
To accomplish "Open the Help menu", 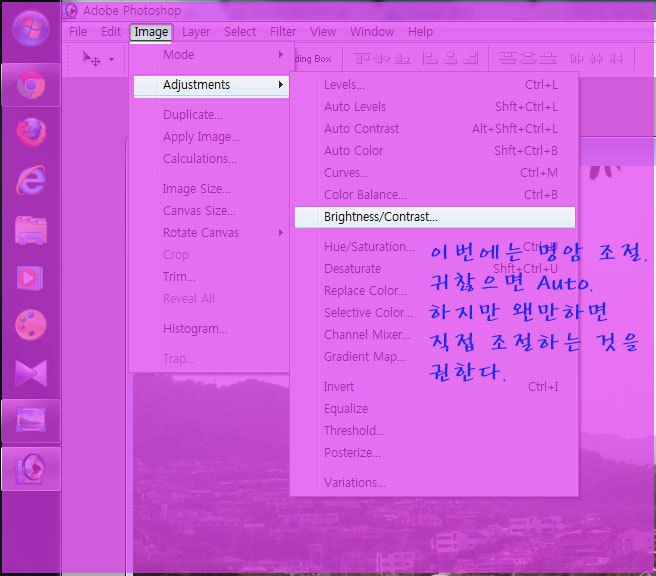I will (420, 32).
